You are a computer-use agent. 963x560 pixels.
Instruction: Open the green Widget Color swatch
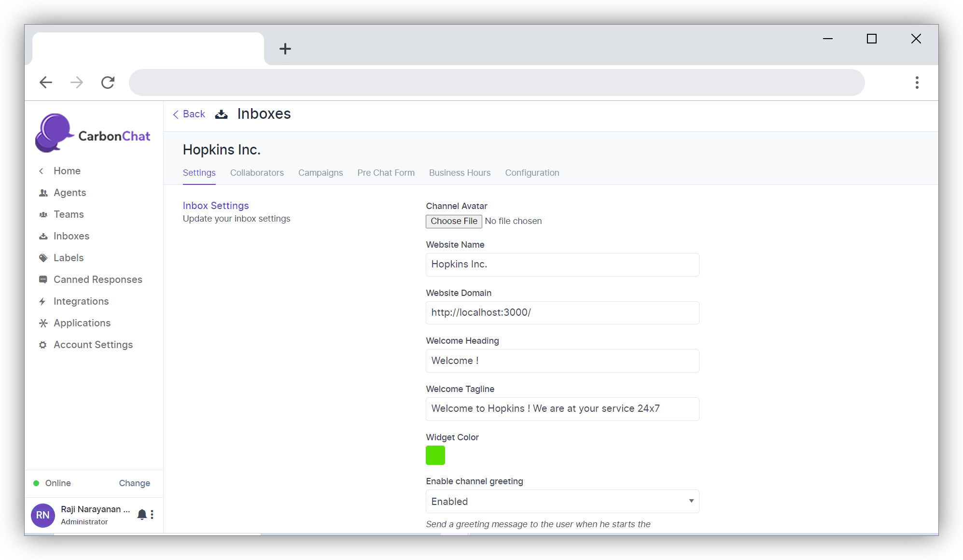coord(435,455)
